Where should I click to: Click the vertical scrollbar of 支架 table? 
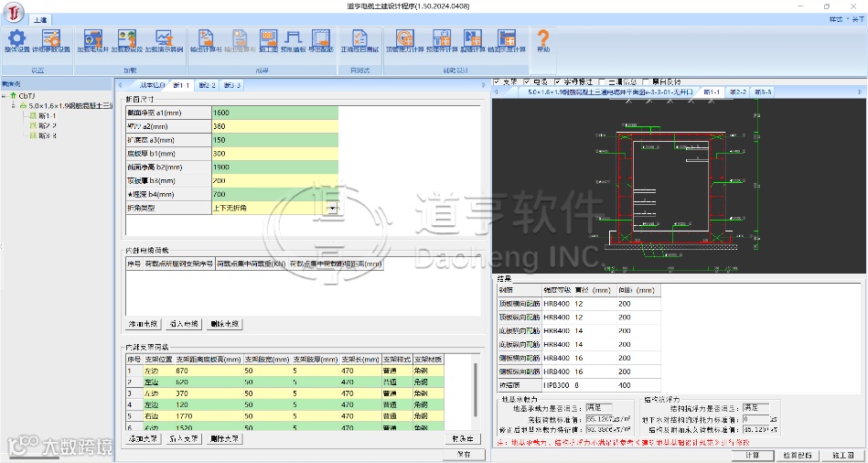coord(475,390)
